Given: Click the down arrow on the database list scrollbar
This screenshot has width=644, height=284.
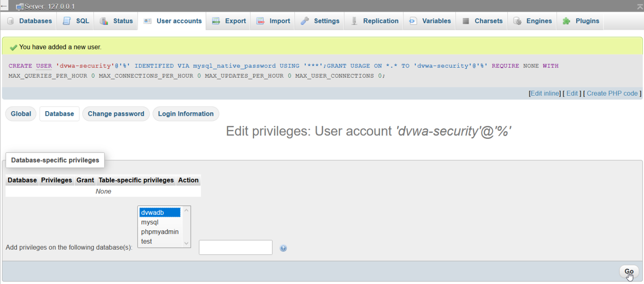Looking at the screenshot, I should (x=186, y=242).
